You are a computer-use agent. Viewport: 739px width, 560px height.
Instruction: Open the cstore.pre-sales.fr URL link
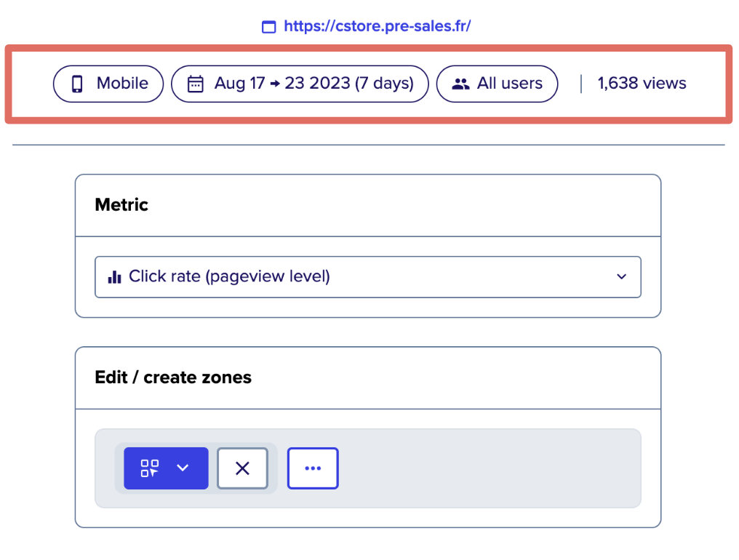coord(377,26)
